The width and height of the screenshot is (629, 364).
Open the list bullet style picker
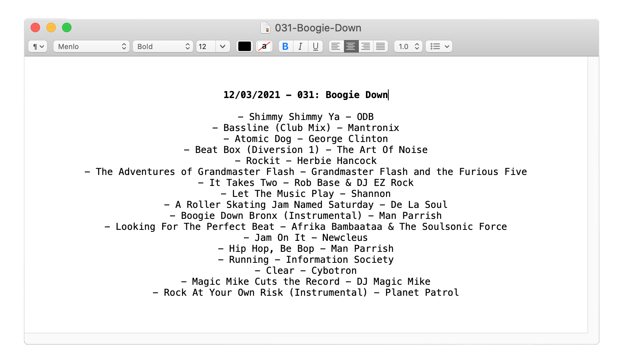click(x=439, y=46)
